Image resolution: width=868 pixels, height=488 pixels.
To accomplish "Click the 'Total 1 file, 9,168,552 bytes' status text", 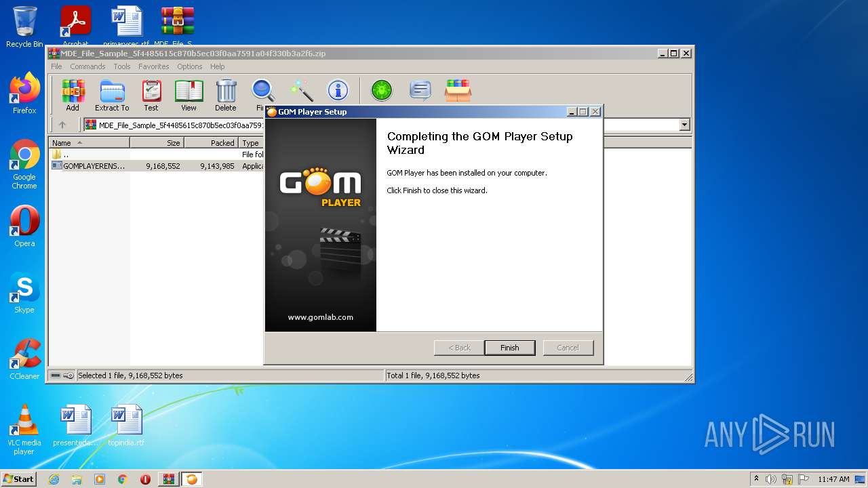I will (x=433, y=375).
